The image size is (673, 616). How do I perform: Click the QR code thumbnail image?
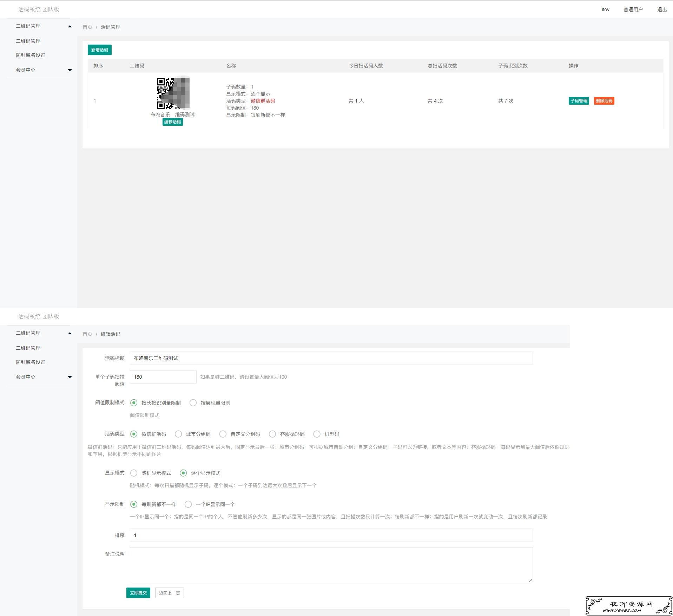[x=173, y=93]
